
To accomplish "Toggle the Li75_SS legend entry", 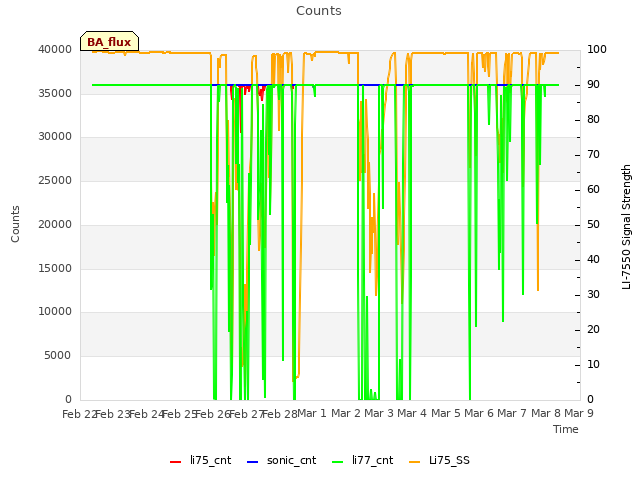I will [439, 461].
